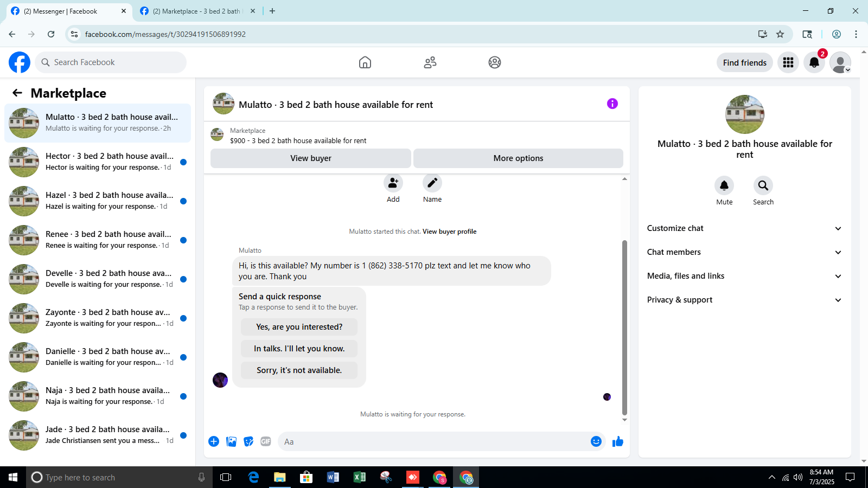Open Hector's conversation
The image size is (868, 488).
click(98, 162)
